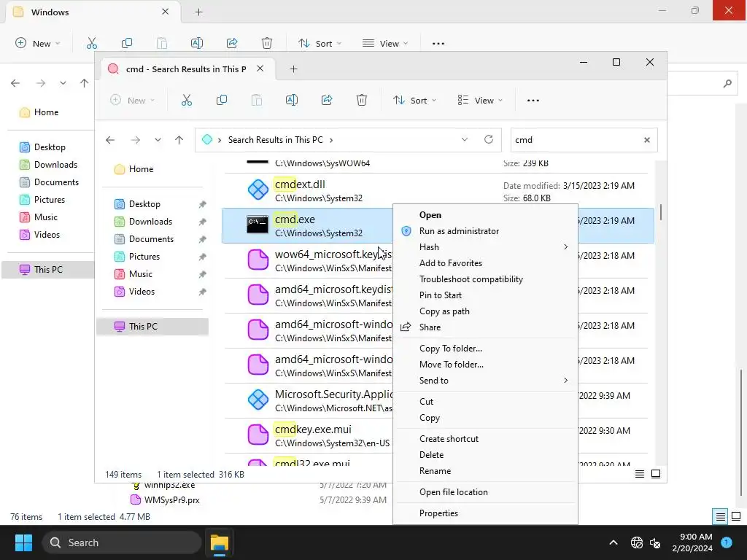Click the Cut icon in the search window toolbar
The width and height of the screenshot is (747, 560).
click(x=186, y=101)
